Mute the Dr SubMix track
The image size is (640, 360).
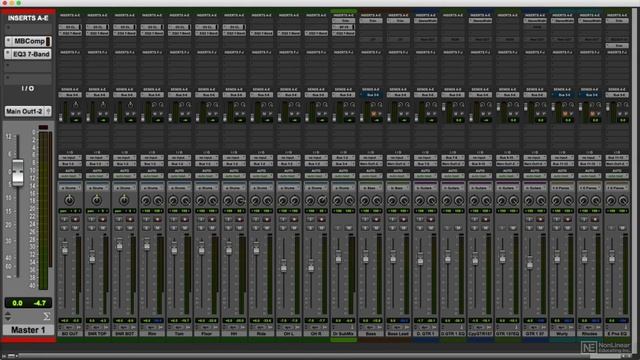tap(349, 228)
